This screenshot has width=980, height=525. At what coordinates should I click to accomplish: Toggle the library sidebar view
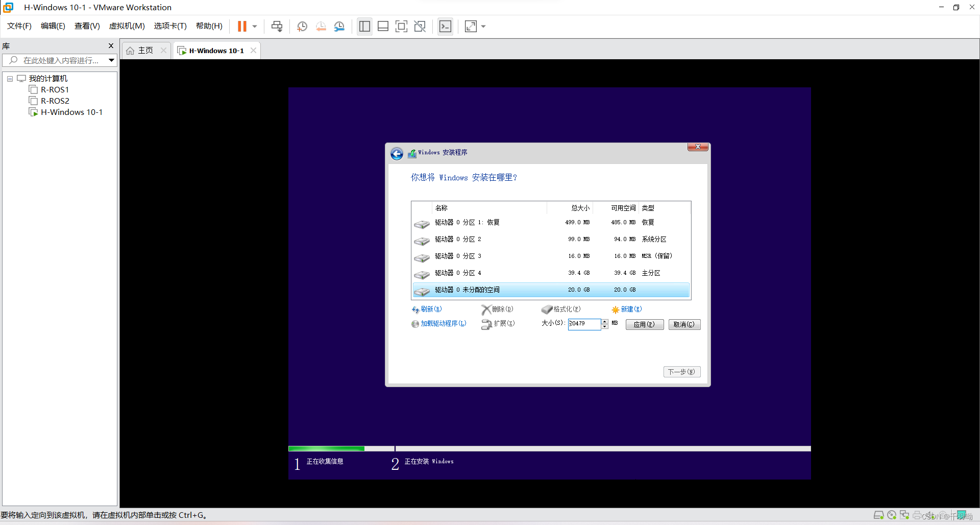pyautogui.click(x=364, y=26)
